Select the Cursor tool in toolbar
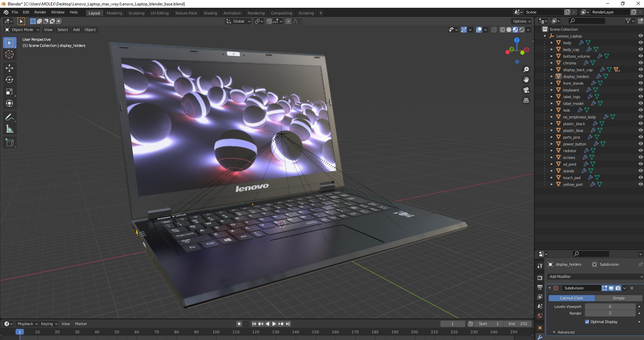Viewport: 644px width, 340px height. 9,54
